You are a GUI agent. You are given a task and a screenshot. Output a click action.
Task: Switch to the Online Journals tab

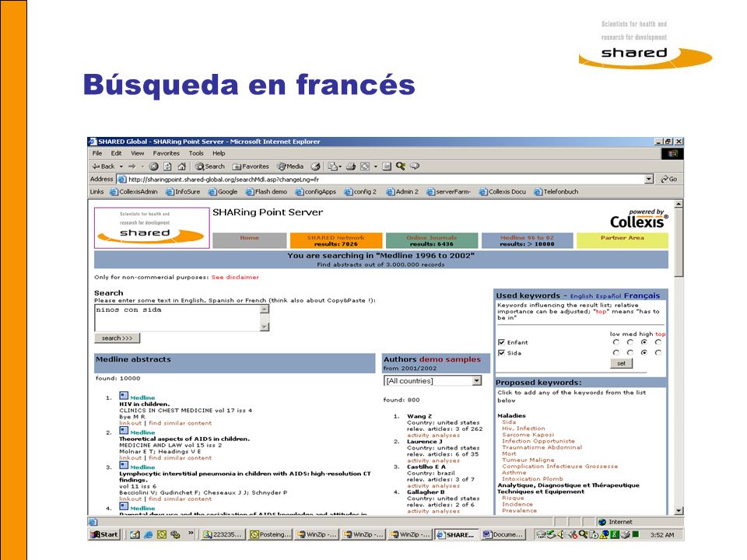pos(432,240)
